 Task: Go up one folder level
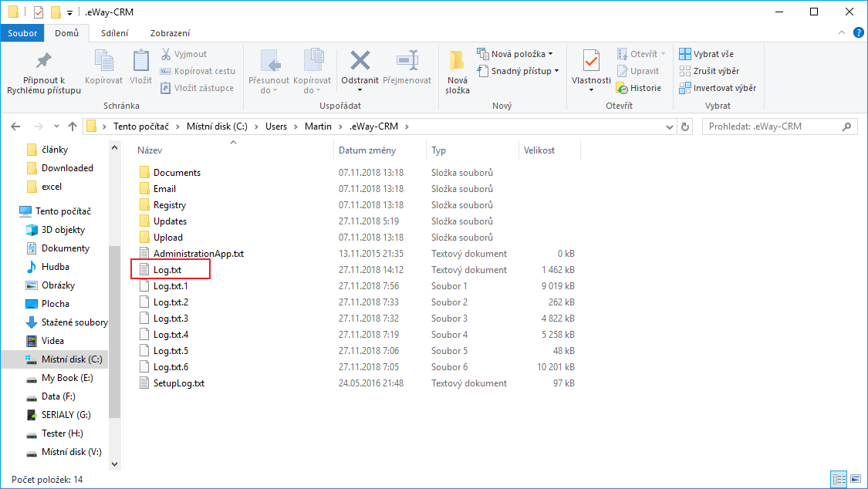coord(73,126)
